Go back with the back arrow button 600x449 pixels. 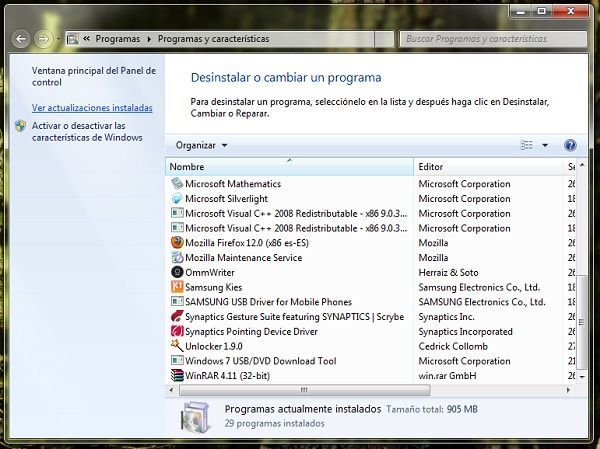[21, 39]
